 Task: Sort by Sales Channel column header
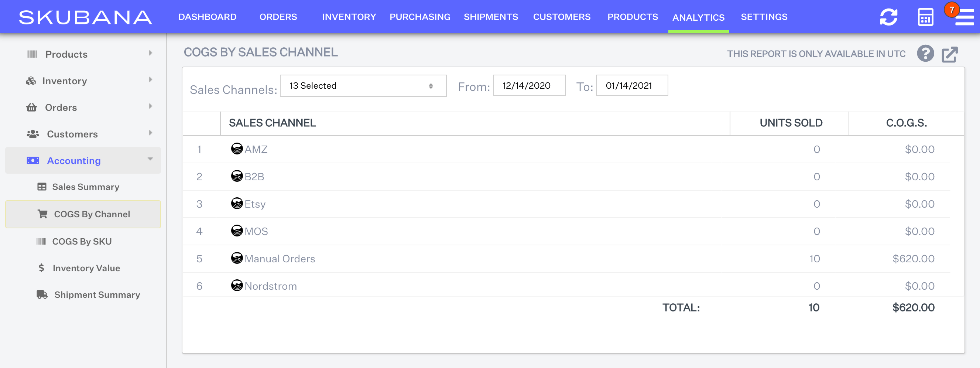[273, 123]
